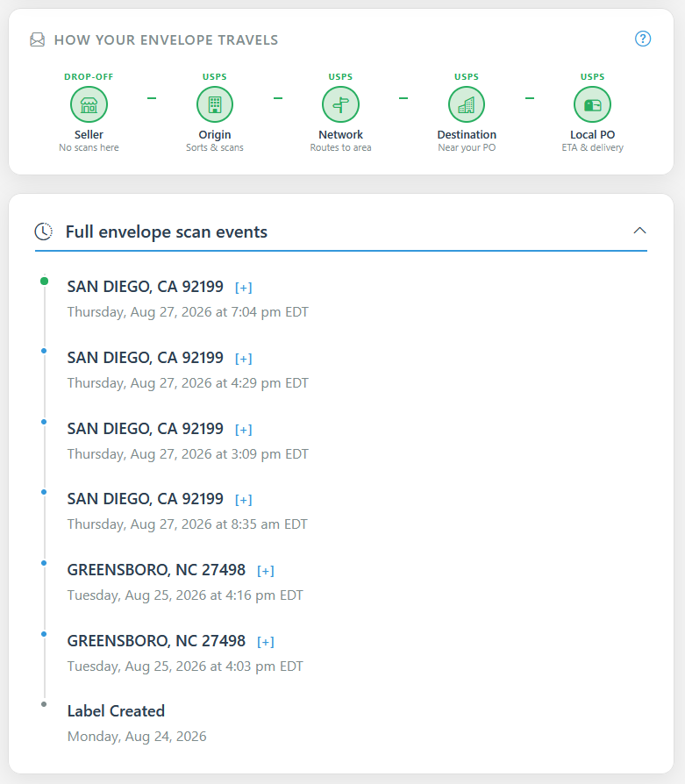The image size is (685, 784).
Task: Open the help question mark icon
Action: pos(643,39)
